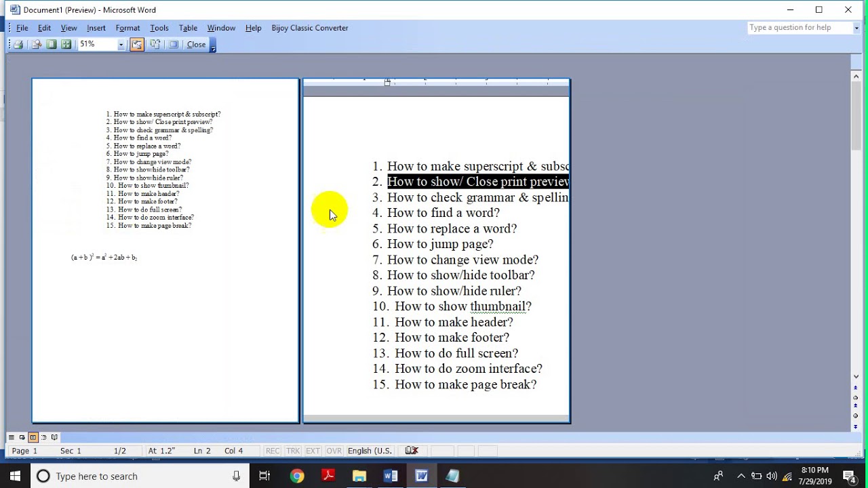
Task: Show one page in print preview
Action: coord(52,45)
